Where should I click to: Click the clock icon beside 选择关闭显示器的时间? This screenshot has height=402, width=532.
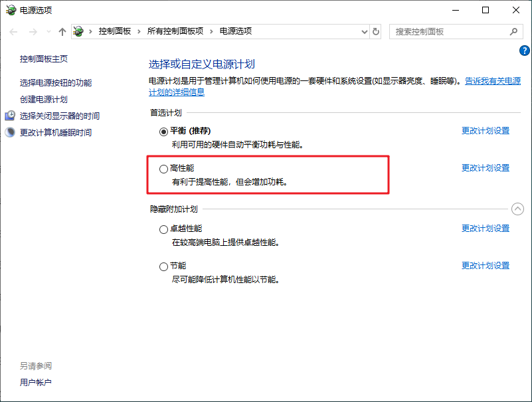point(10,116)
